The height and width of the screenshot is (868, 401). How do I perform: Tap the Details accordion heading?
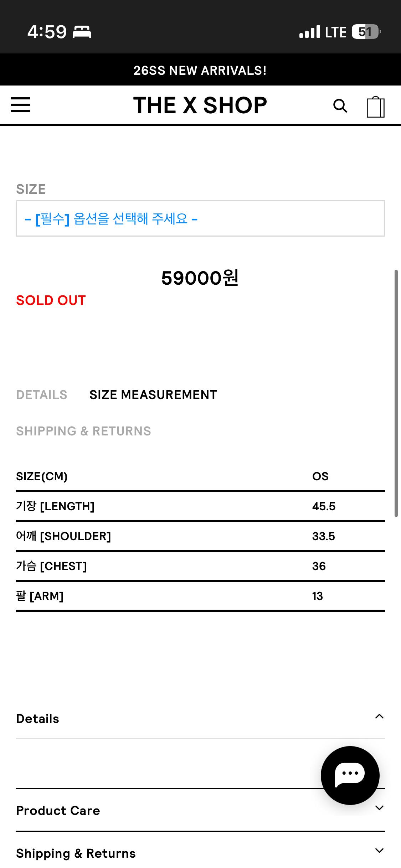pos(38,719)
